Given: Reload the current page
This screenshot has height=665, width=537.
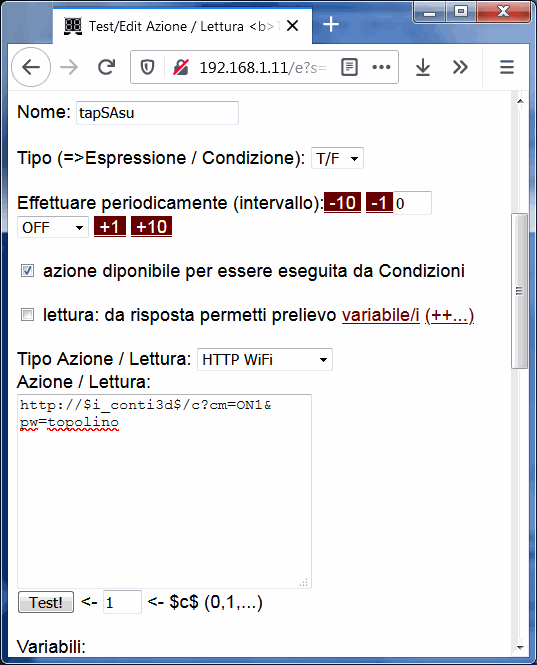Looking at the screenshot, I should click(x=106, y=67).
